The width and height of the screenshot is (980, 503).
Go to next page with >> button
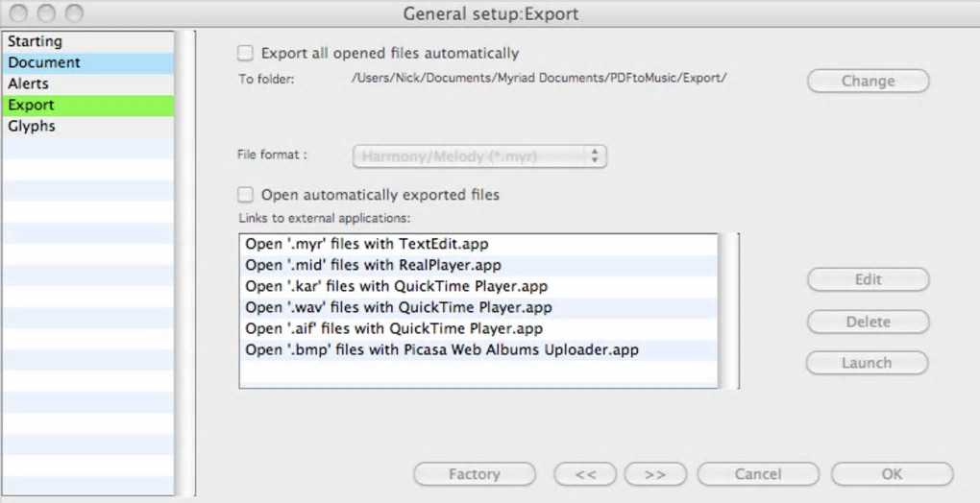click(655, 473)
